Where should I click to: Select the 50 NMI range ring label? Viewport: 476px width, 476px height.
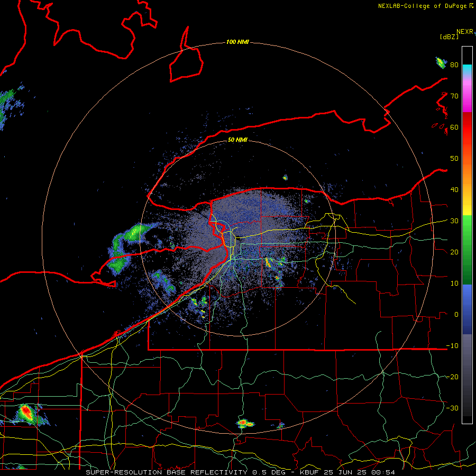pyautogui.click(x=237, y=140)
